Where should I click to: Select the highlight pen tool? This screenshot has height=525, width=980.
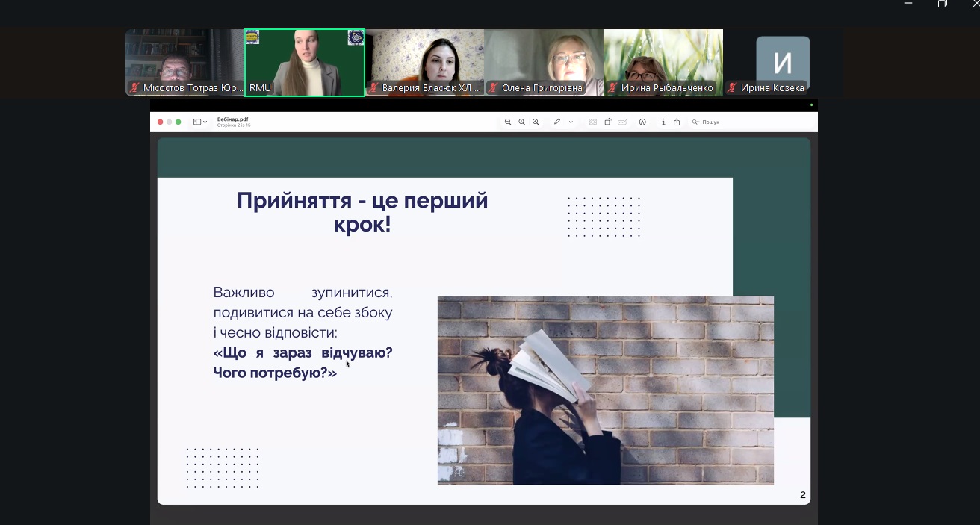pyautogui.click(x=557, y=122)
